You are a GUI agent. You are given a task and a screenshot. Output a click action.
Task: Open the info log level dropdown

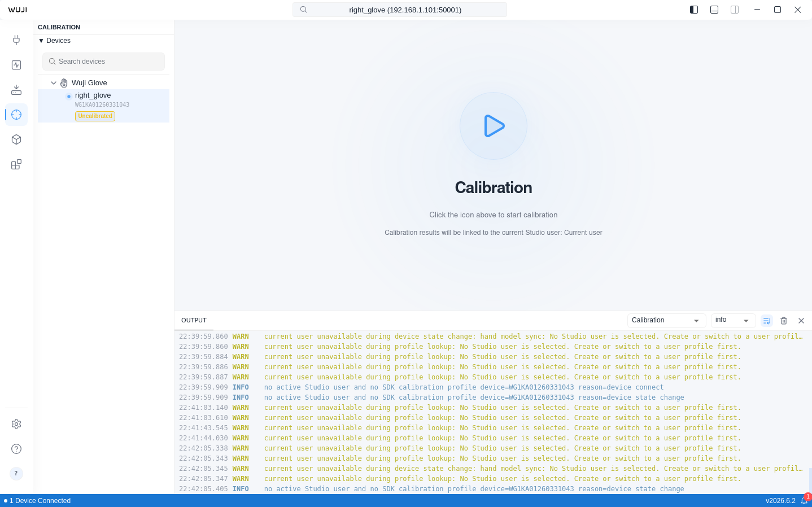pos(734,321)
